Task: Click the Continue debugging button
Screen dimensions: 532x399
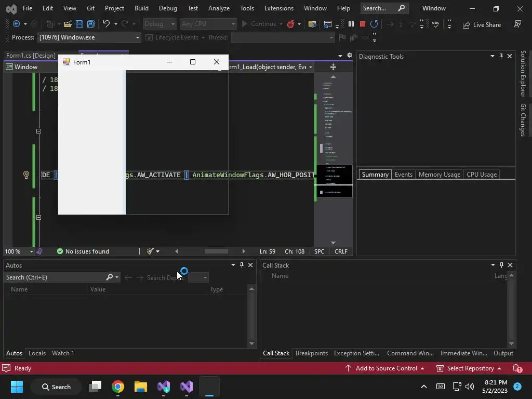Action: tap(259, 24)
